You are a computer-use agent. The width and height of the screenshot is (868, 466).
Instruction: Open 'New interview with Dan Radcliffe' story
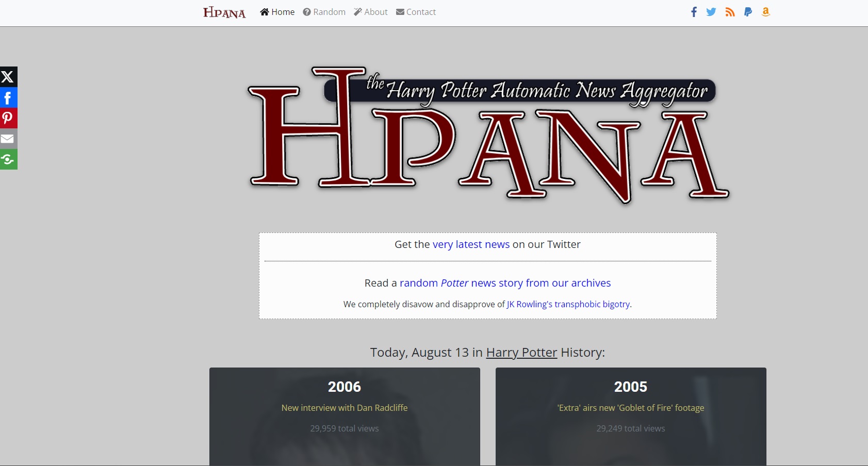point(345,408)
